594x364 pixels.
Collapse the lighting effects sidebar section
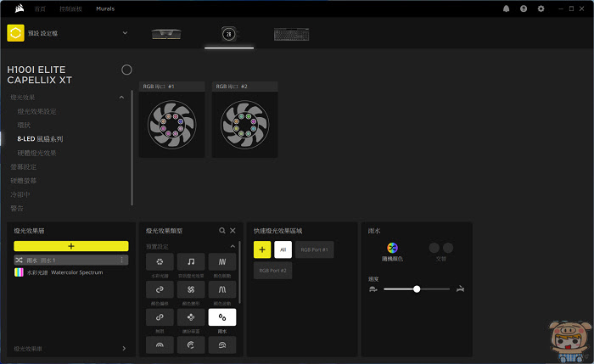(x=121, y=98)
